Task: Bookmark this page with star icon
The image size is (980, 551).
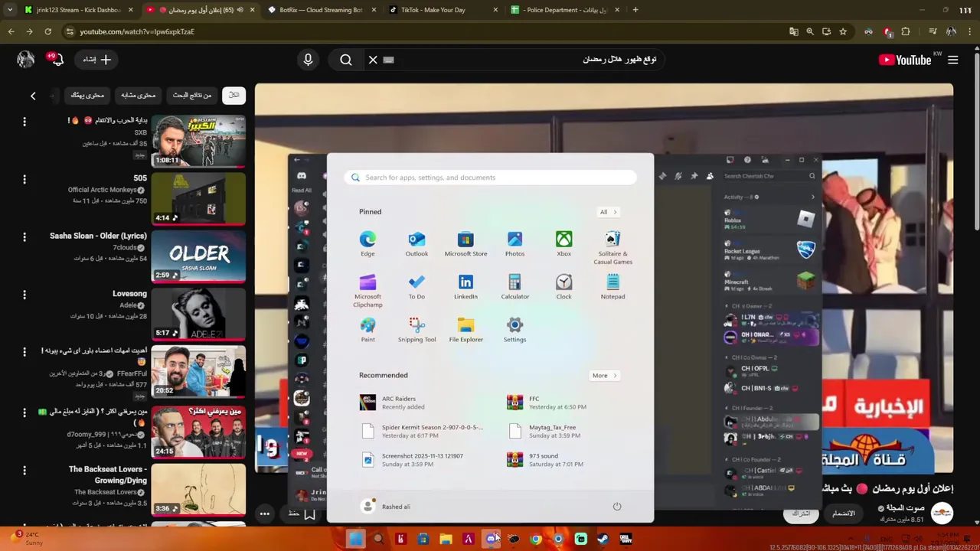Action: point(843,31)
